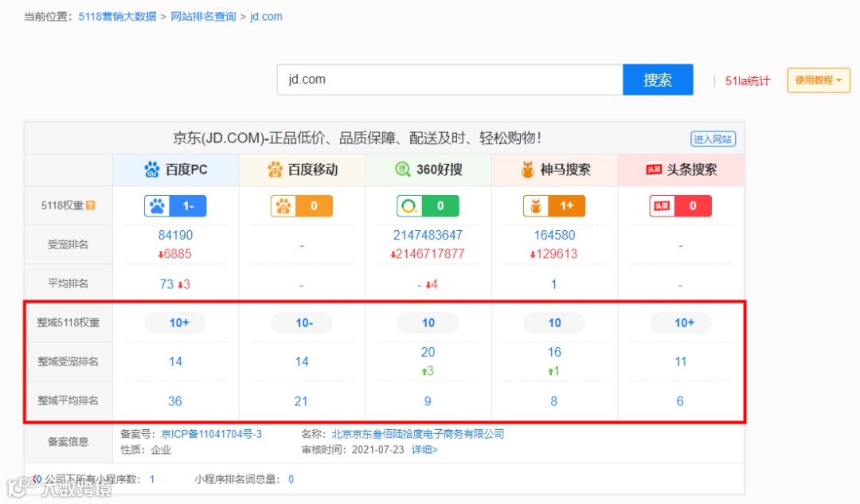Click 360好搜 rank value 2147483647
Screen dimensions: 860x504
(x=428, y=235)
